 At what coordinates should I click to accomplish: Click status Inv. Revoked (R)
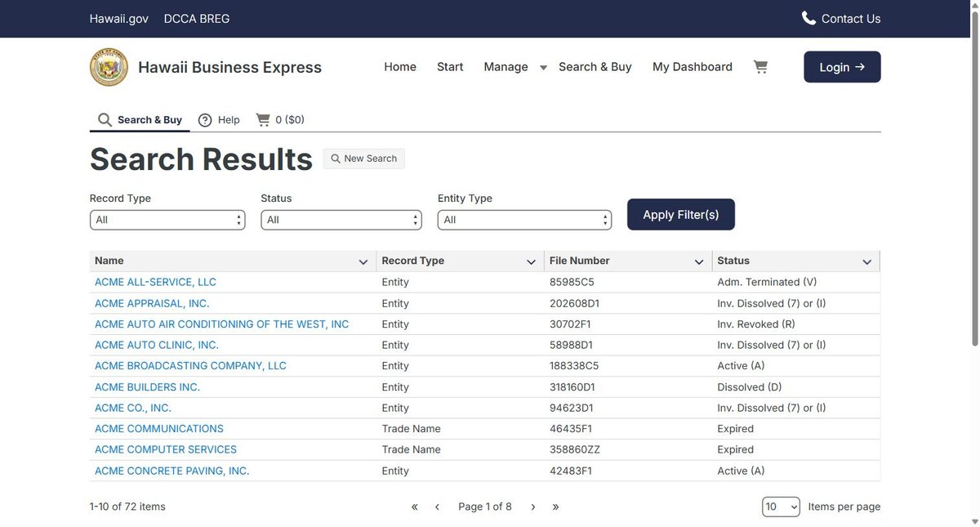pyautogui.click(x=756, y=324)
